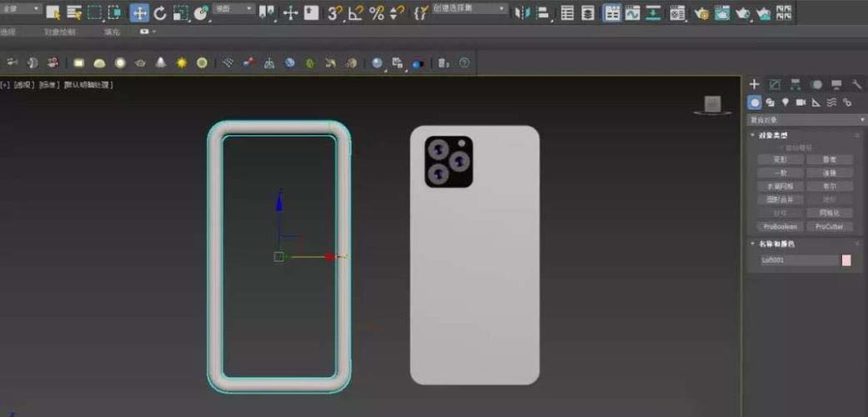
Task: Click the 布尔 compound object button
Action: 830,186
